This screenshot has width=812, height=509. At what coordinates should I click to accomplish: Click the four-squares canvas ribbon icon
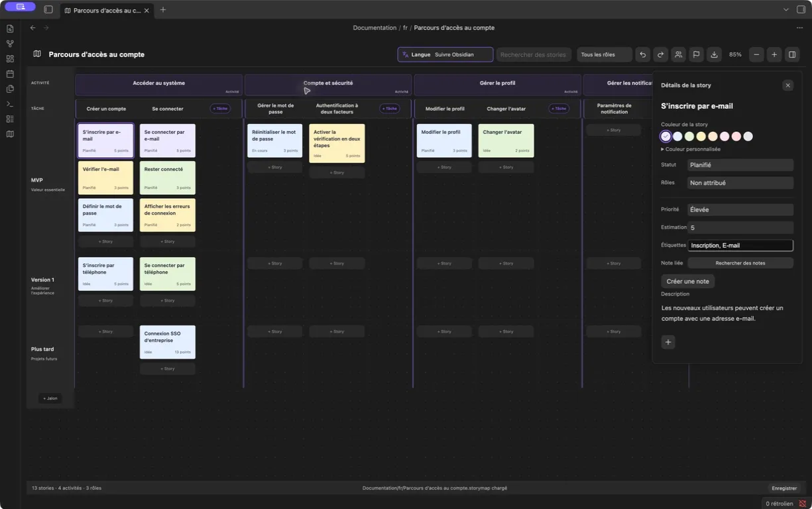click(10, 59)
